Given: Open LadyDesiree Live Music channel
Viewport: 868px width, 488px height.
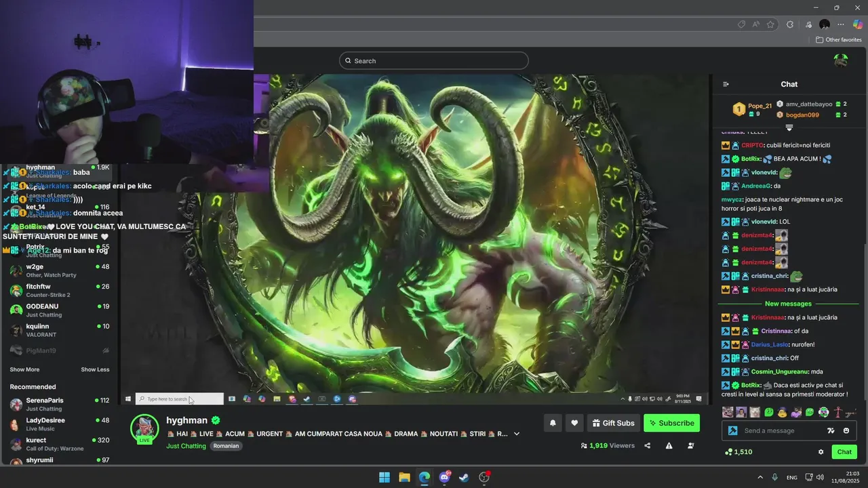Looking at the screenshot, I should click(x=60, y=424).
